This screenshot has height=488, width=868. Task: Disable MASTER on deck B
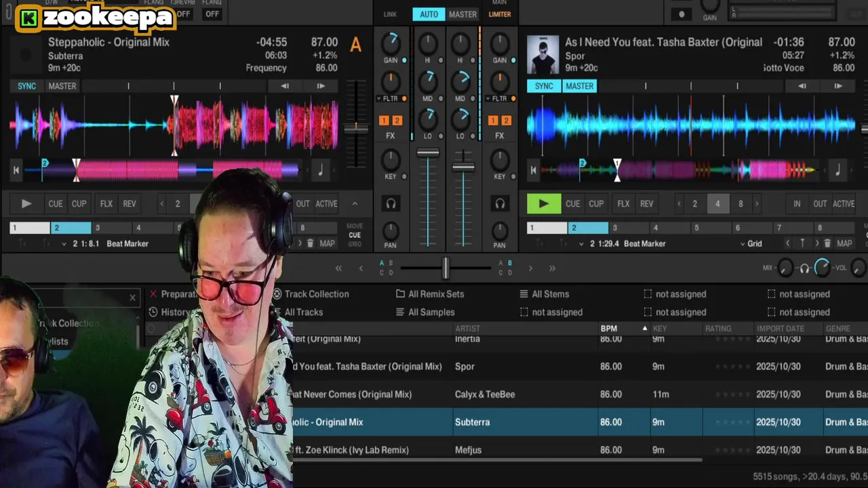pyautogui.click(x=580, y=86)
